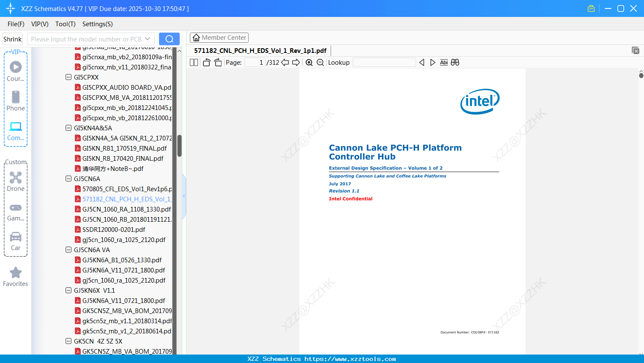Open the Settings(S) menu

pos(98,24)
